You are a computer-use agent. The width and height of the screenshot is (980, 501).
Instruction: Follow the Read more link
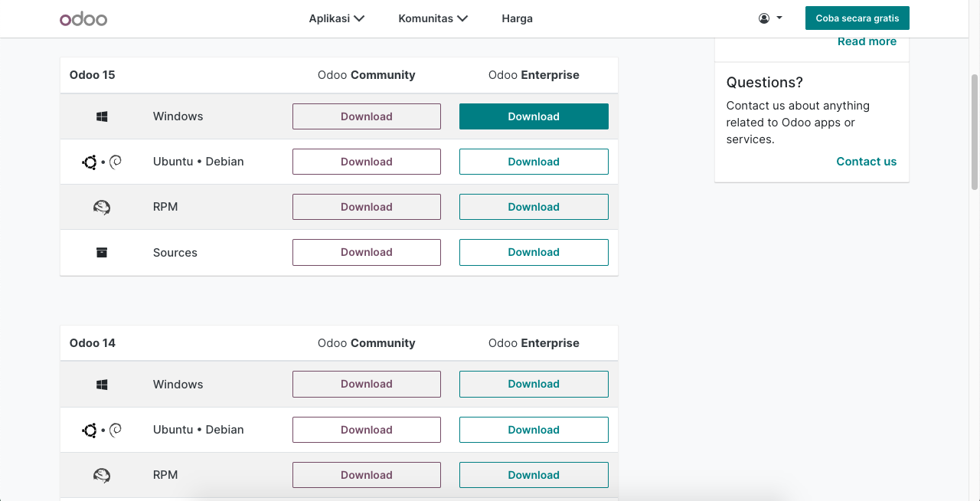(867, 41)
